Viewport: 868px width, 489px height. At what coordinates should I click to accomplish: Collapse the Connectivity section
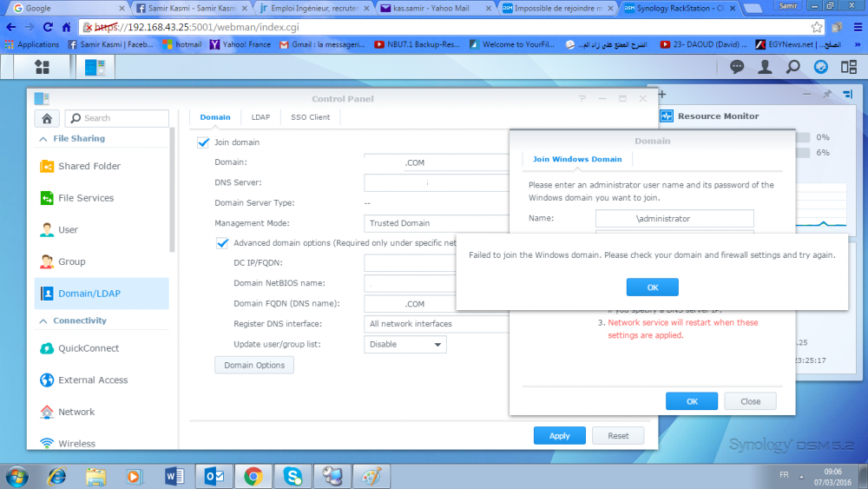click(x=43, y=321)
